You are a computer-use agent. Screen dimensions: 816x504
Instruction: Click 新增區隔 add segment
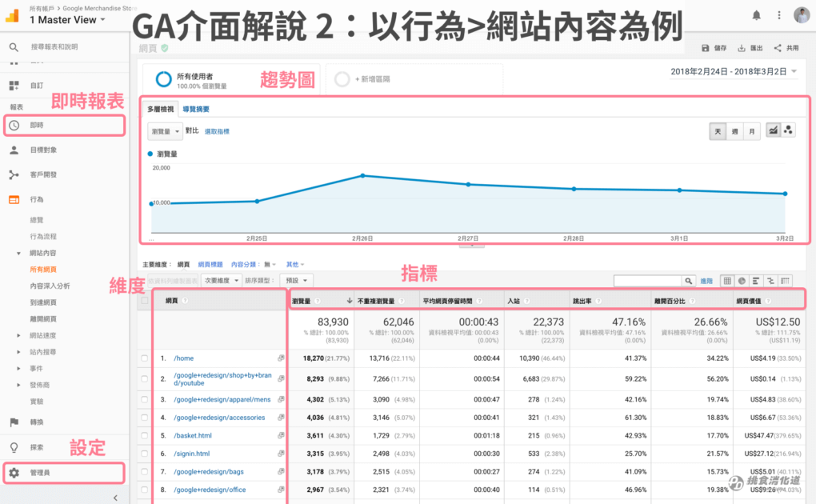click(x=372, y=79)
